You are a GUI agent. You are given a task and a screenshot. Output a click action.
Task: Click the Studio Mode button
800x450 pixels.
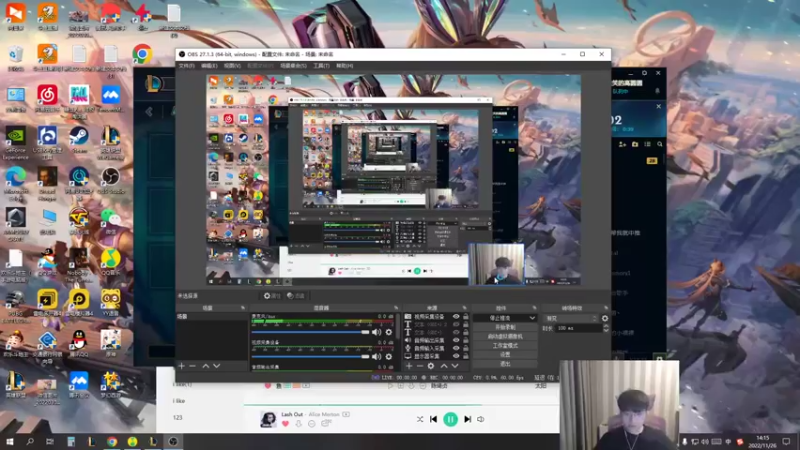[505, 345]
